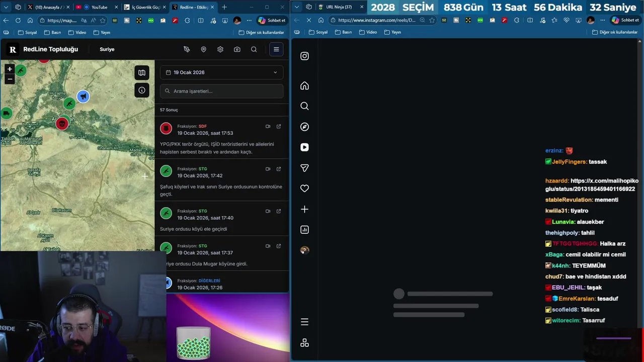This screenshot has height=362, width=644.
Task: Open external link for SDF 17:53 entry
Action: [279, 126]
